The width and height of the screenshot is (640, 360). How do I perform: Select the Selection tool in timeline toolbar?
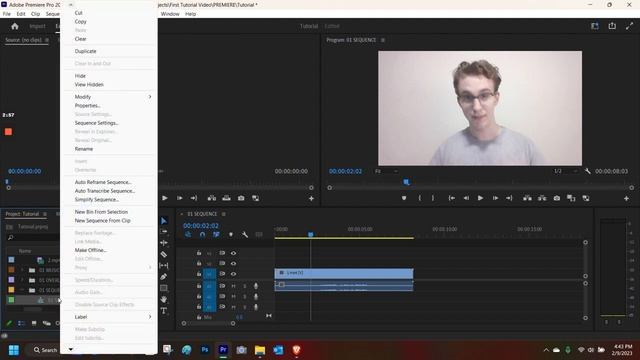click(x=164, y=220)
